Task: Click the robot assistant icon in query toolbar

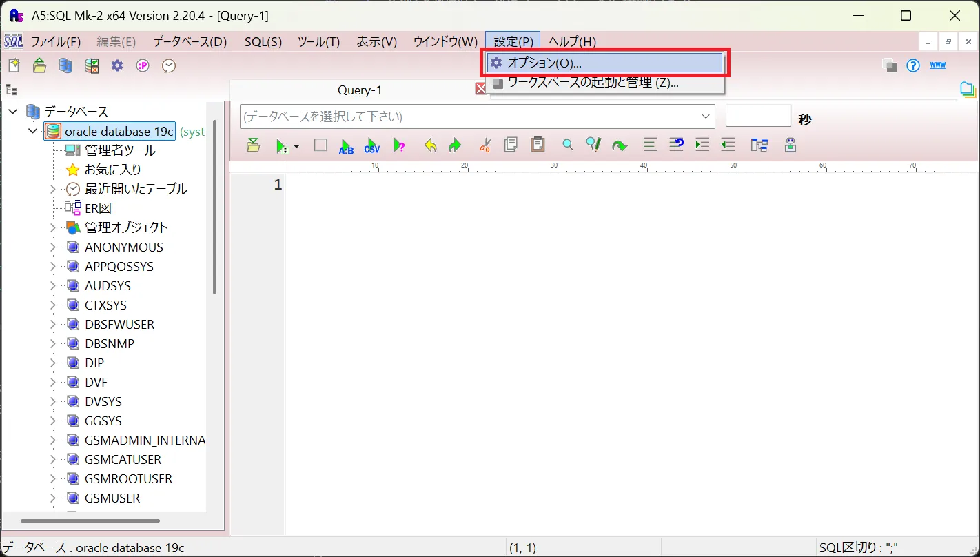Action: click(790, 145)
